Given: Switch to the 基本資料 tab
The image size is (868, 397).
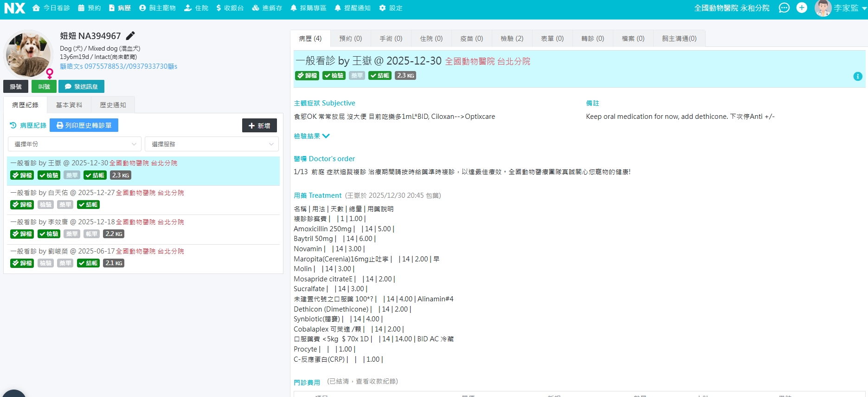Looking at the screenshot, I should click(69, 105).
